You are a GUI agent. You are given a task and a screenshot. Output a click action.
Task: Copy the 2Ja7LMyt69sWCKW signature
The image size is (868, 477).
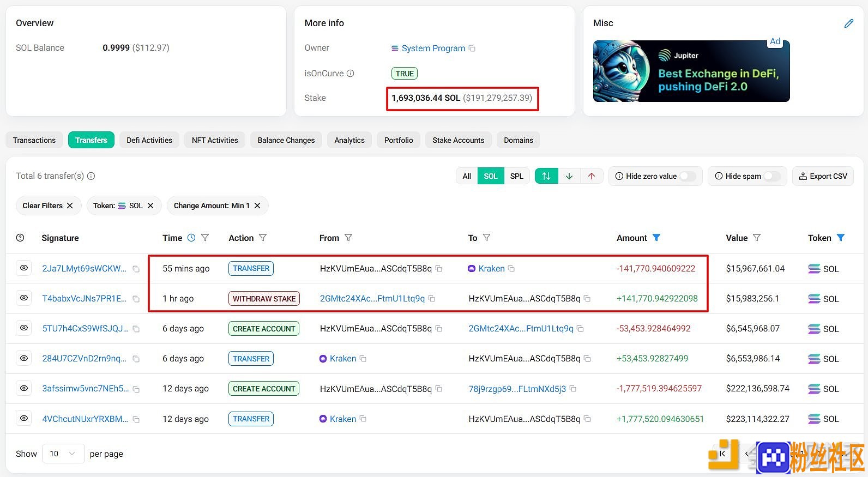click(x=136, y=269)
